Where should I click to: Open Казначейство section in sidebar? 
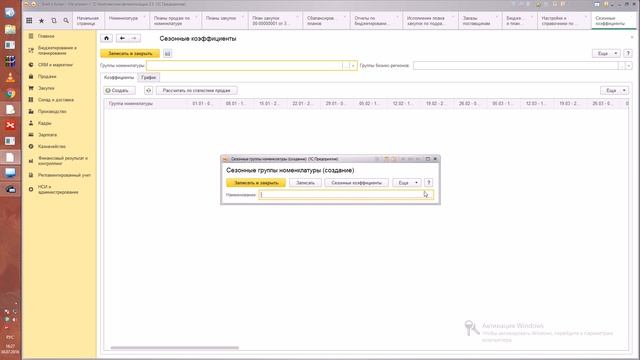coord(51,146)
